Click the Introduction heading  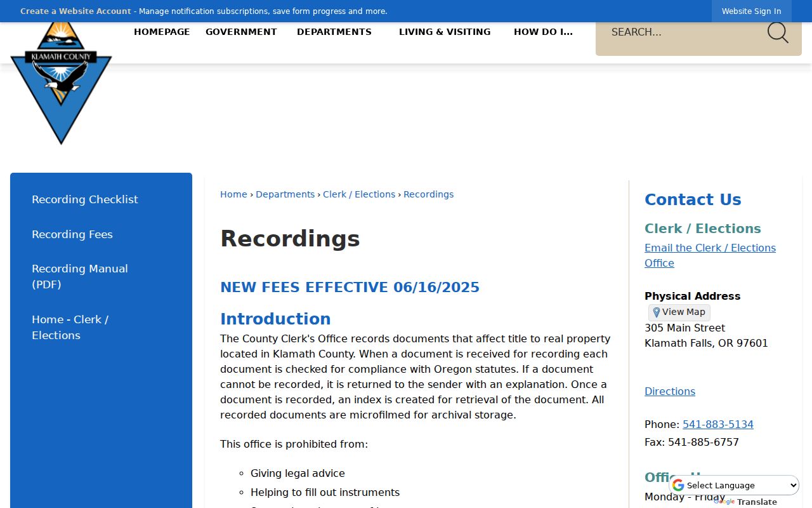tap(275, 319)
